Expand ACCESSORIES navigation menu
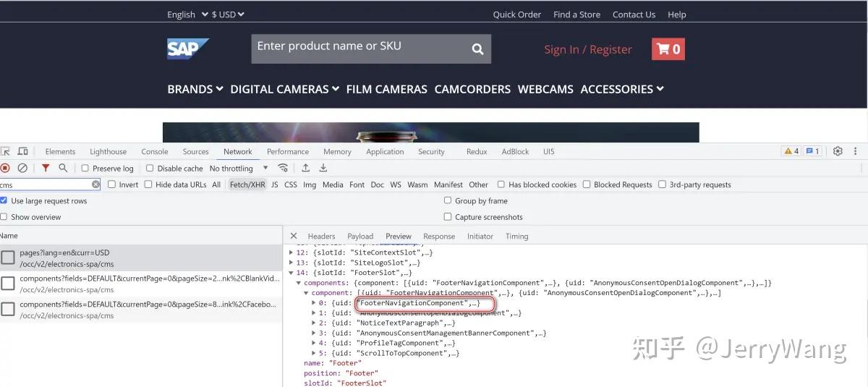 [622, 89]
